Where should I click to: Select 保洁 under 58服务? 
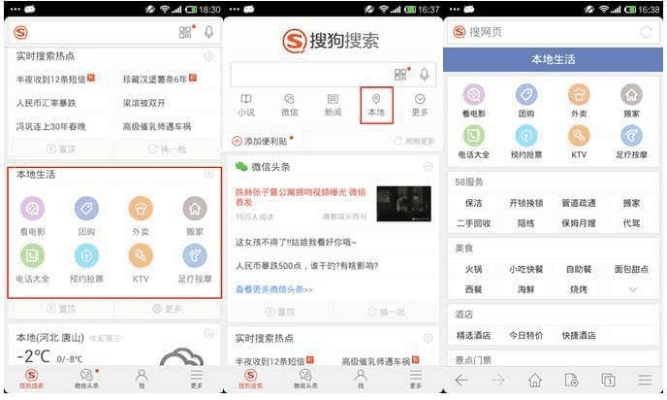(473, 203)
